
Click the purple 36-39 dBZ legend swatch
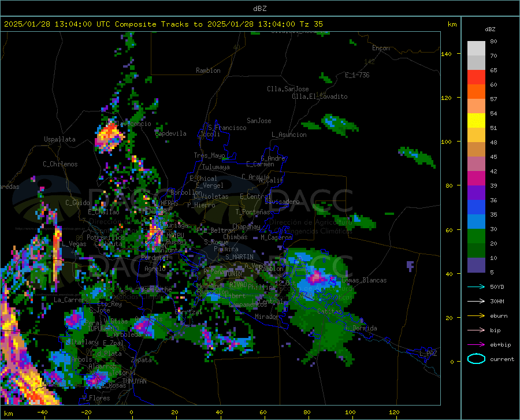[x=476, y=193]
